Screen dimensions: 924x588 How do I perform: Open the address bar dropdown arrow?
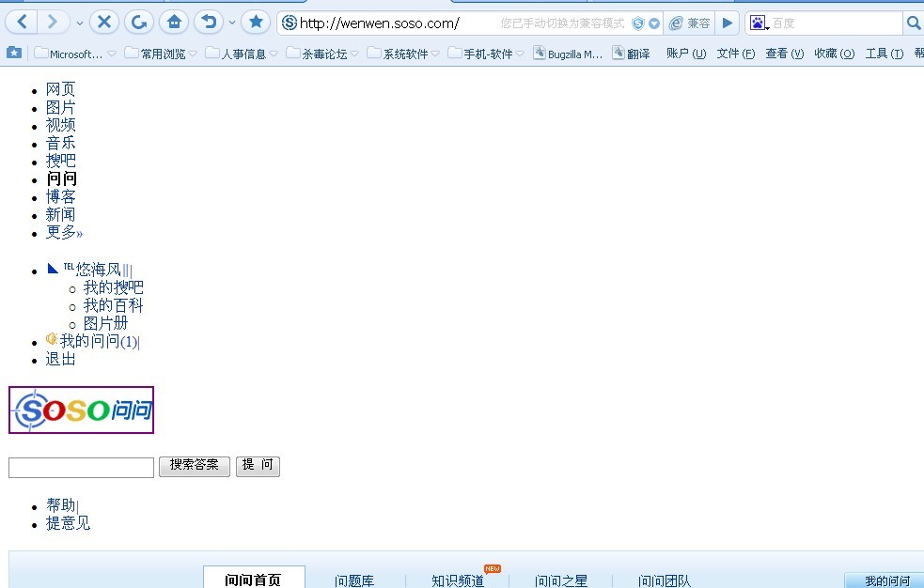click(654, 23)
